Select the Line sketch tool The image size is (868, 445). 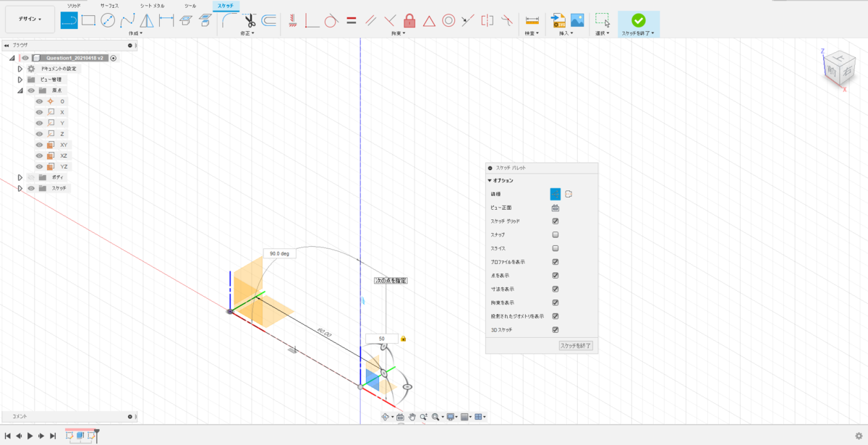pos(69,20)
